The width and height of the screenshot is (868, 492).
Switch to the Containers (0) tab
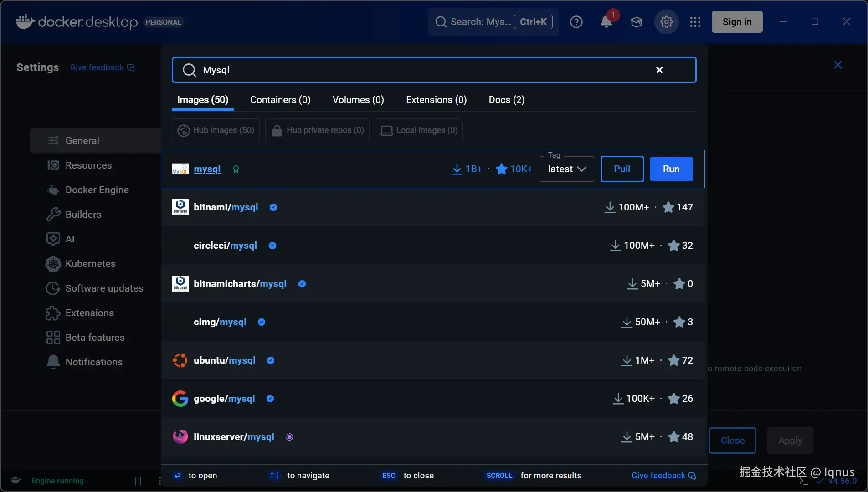point(280,100)
